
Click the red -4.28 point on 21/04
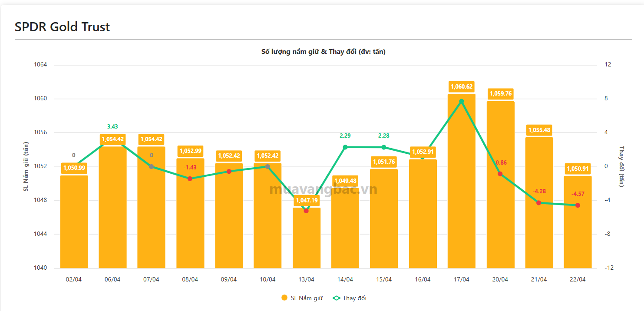click(539, 203)
